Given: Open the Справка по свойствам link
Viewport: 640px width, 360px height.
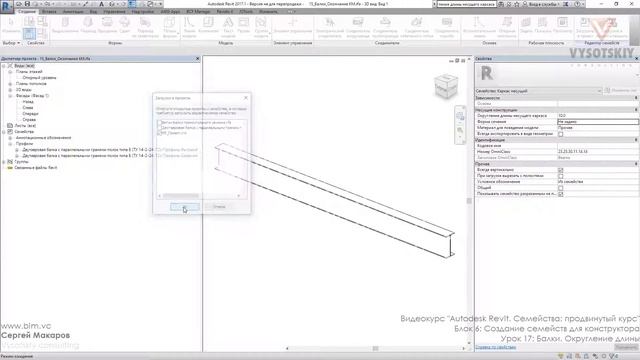Looking at the screenshot, I should [x=496, y=347].
